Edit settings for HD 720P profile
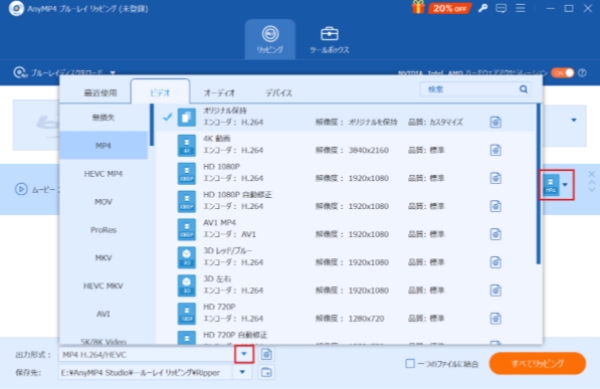Viewport: 600px width, 389px height. (x=495, y=318)
